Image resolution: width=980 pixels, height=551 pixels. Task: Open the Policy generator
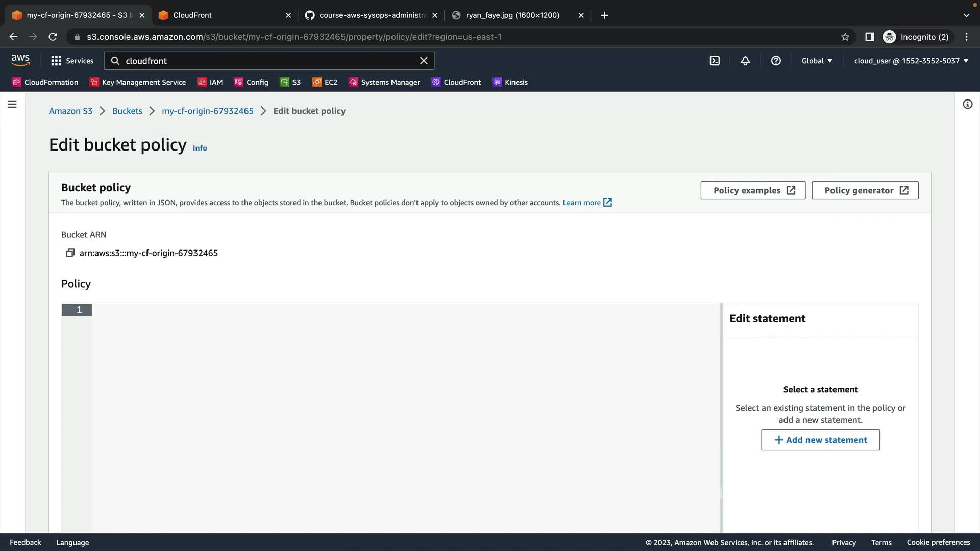point(865,190)
